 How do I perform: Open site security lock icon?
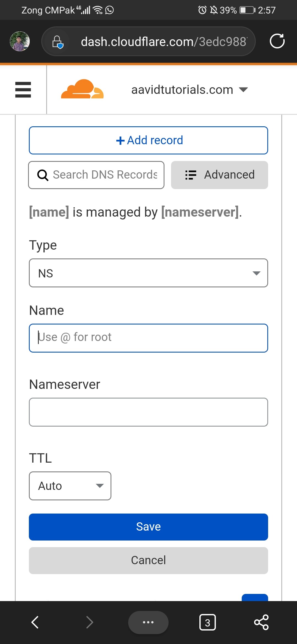57,42
